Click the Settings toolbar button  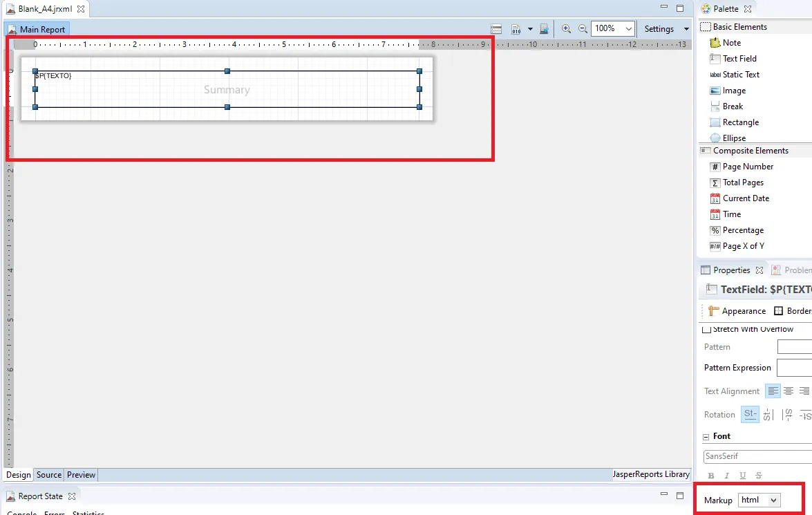click(659, 29)
